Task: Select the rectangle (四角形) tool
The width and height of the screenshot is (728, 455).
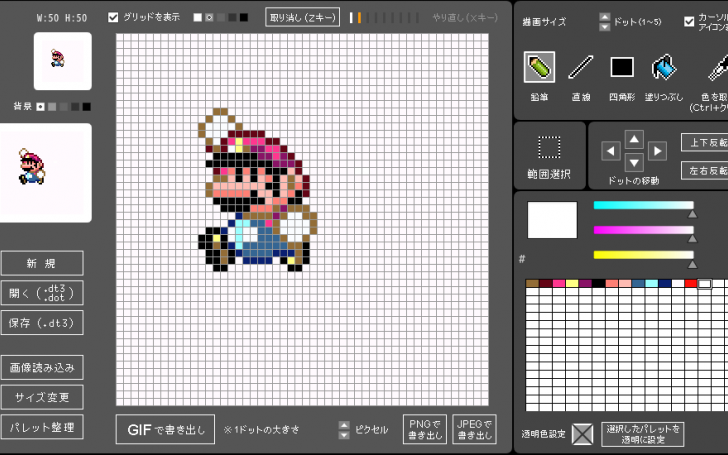Action: pos(622,67)
